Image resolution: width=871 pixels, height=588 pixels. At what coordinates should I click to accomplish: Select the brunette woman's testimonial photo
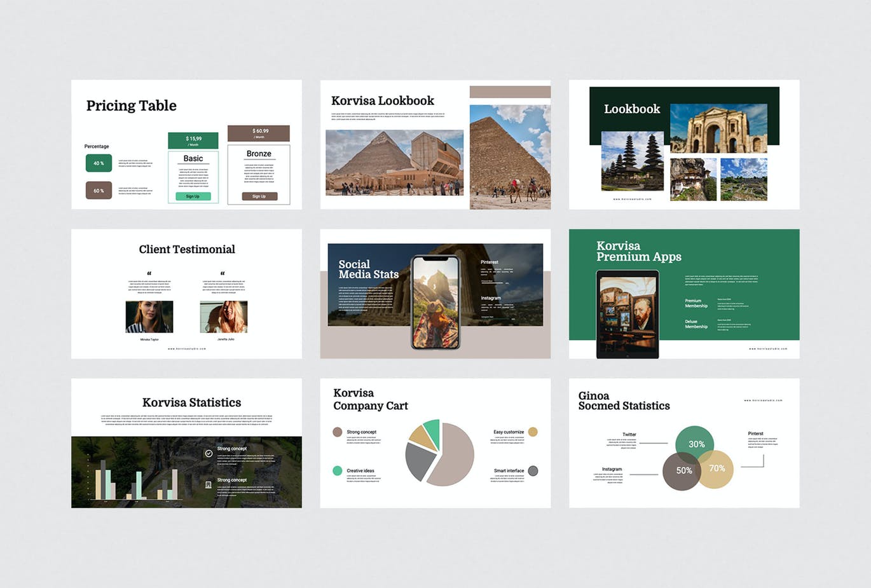[x=149, y=317]
